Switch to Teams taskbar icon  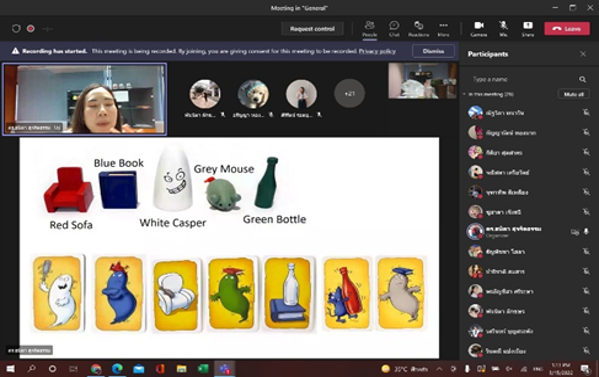click(225, 369)
